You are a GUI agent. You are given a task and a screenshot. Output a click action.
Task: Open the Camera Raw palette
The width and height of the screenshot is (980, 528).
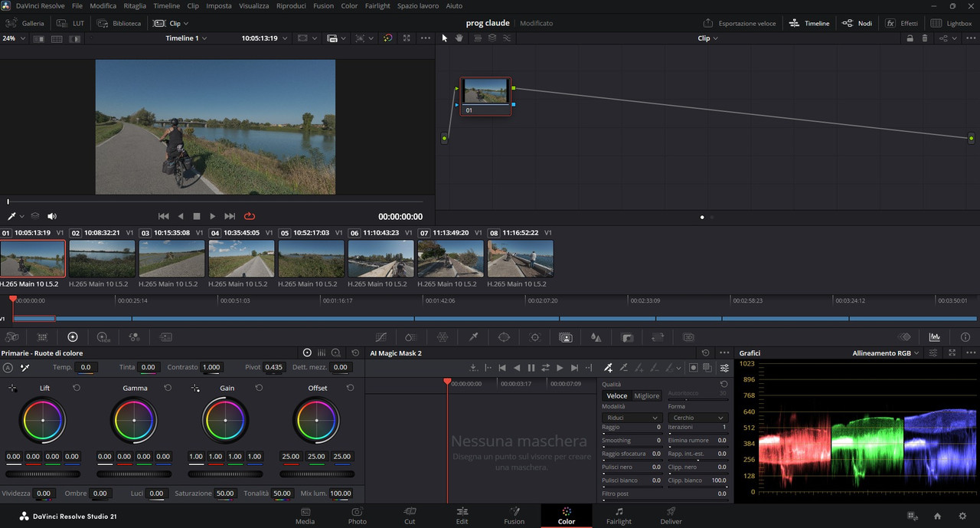tap(11, 337)
